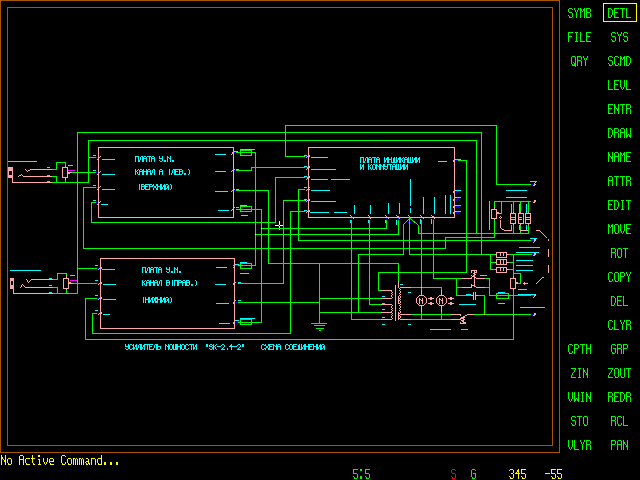Viewport: 640px width, 480px height.
Task: Click the PAN view command
Action: tap(619, 445)
